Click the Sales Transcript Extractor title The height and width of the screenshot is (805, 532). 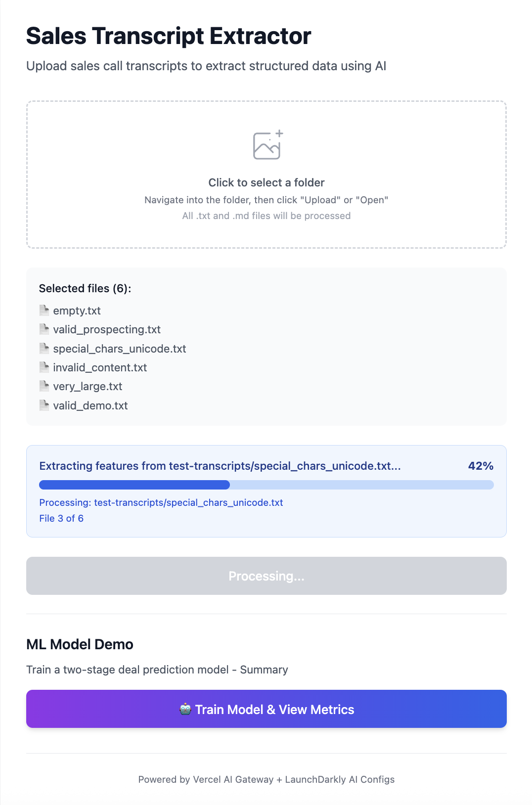tap(168, 36)
